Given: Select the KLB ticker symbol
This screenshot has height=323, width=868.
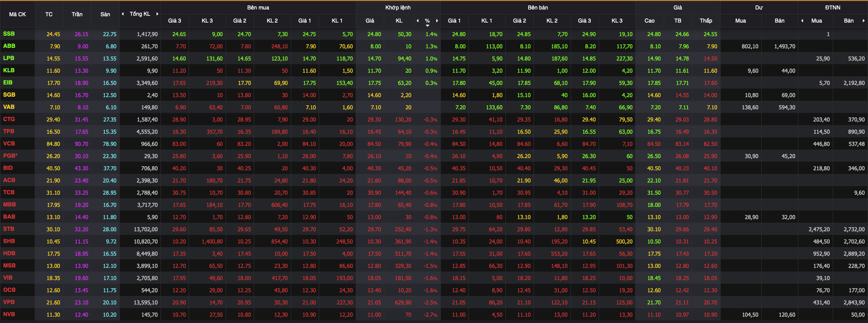Looking at the screenshot, I should (9, 70).
